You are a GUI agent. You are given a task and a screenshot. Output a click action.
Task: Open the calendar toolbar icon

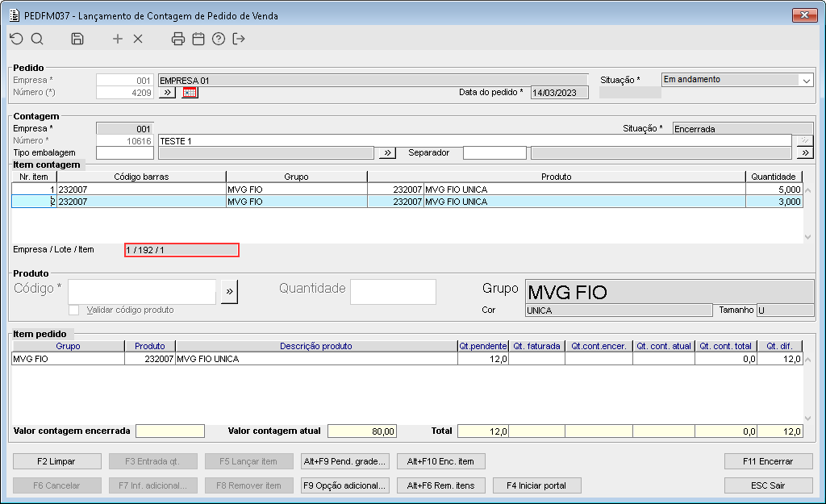pyautogui.click(x=198, y=39)
